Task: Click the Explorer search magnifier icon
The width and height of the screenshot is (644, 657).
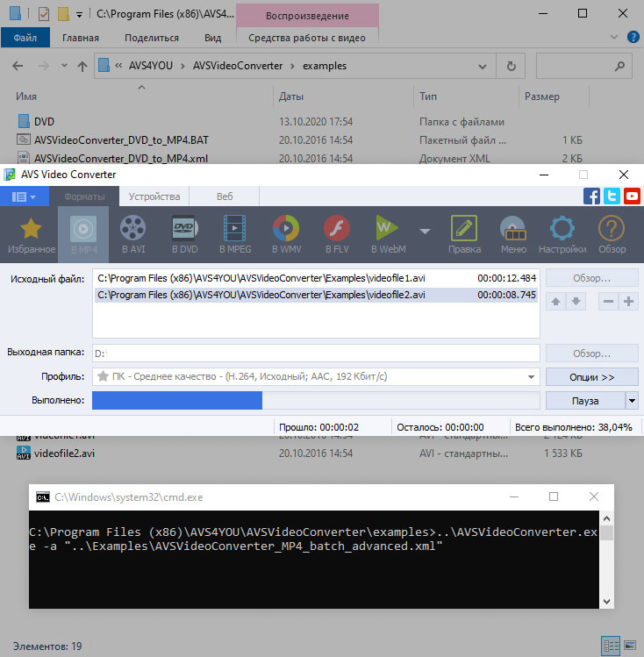Action: 619,66
